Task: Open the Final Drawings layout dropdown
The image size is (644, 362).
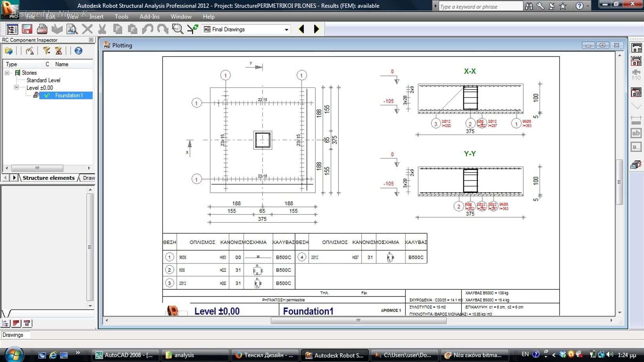Action: coord(286,29)
